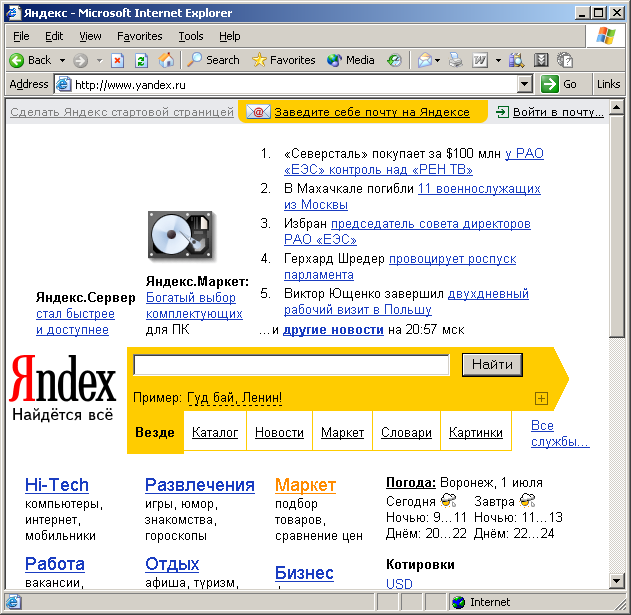Switch to the Каталог tab
This screenshot has width=631, height=615.
click(x=215, y=432)
